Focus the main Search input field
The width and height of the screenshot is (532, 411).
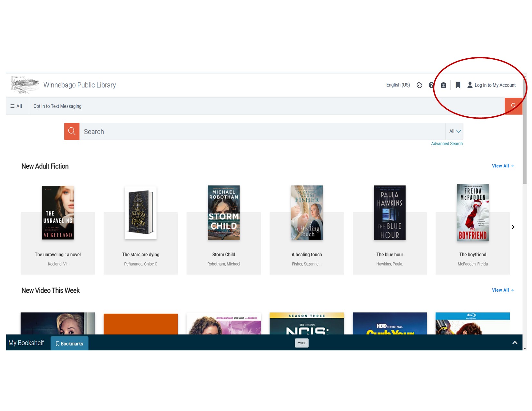pyautogui.click(x=262, y=132)
